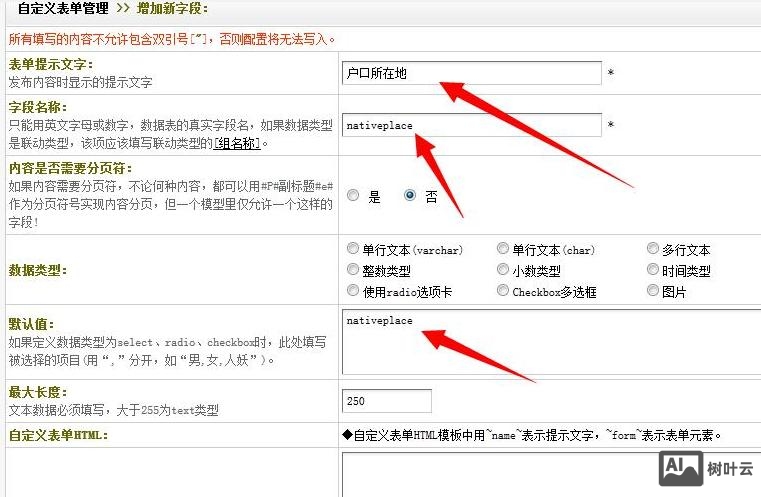Click the 自定义表单管理 breadcrumb
This screenshot has width=761, height=497.
[x=63, y=8]
